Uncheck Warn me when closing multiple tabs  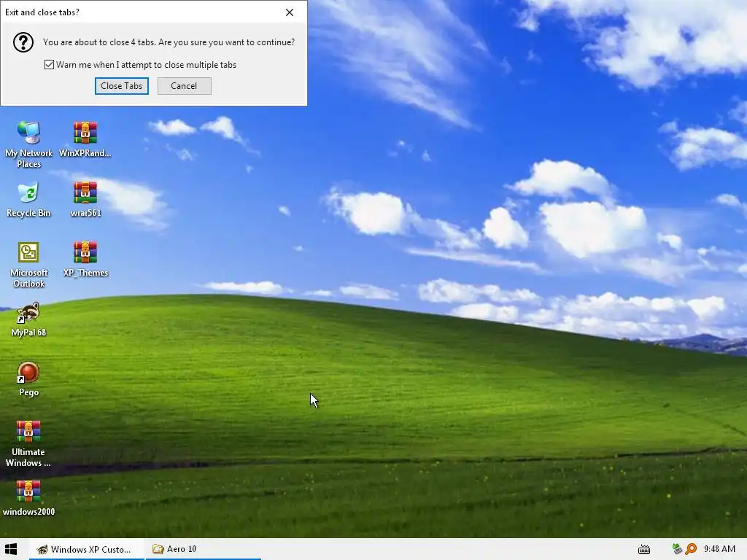pyautogui.click(x=49, y=65)
